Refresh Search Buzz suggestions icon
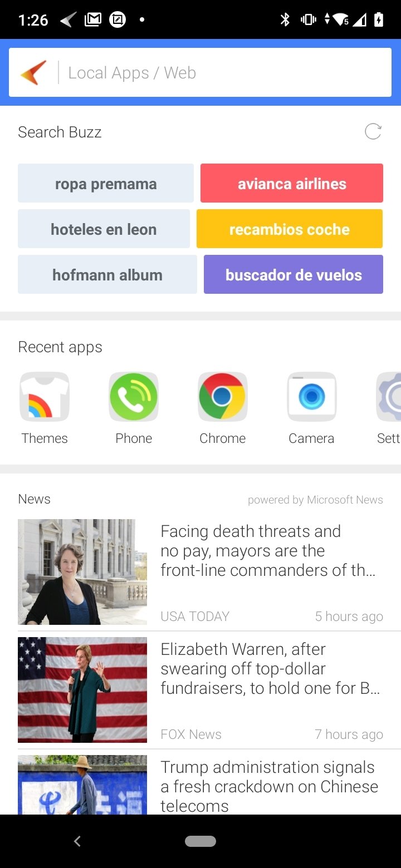 [x=373, y=132]
